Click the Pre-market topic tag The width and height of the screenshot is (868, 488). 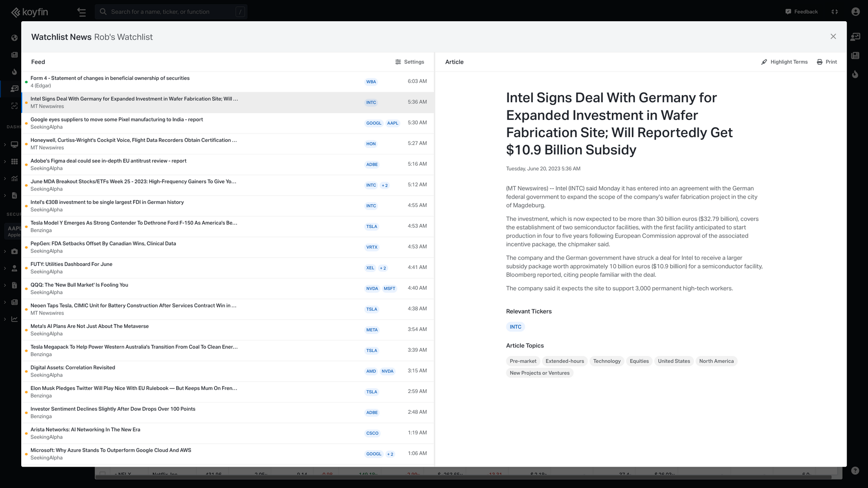(523, 361)
